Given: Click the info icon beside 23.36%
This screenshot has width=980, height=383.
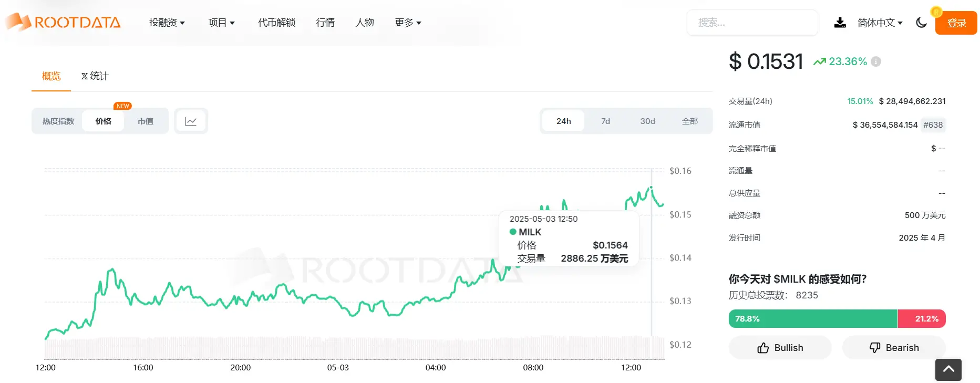Looking at the screenshot, I should click(876, 61).
